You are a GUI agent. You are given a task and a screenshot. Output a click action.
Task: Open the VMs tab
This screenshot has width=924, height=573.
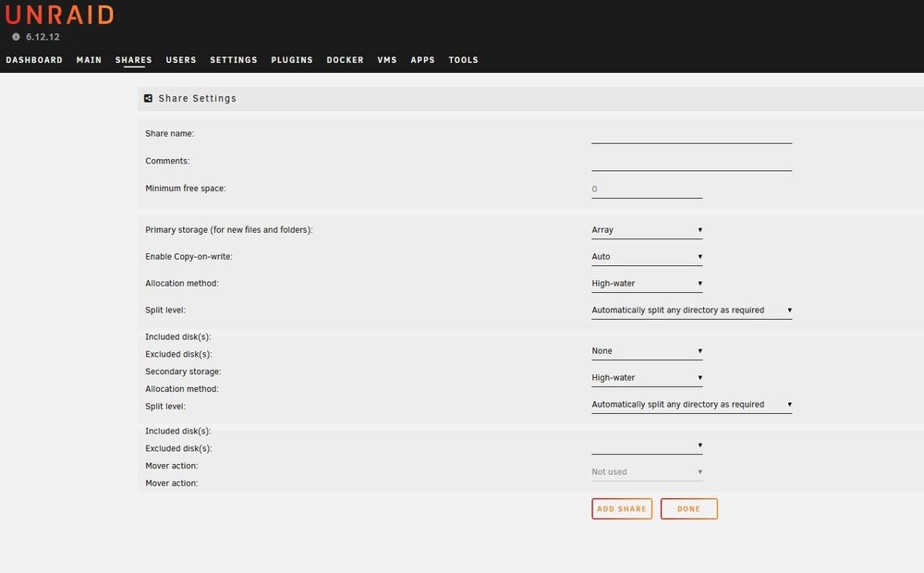coord(387,59)
